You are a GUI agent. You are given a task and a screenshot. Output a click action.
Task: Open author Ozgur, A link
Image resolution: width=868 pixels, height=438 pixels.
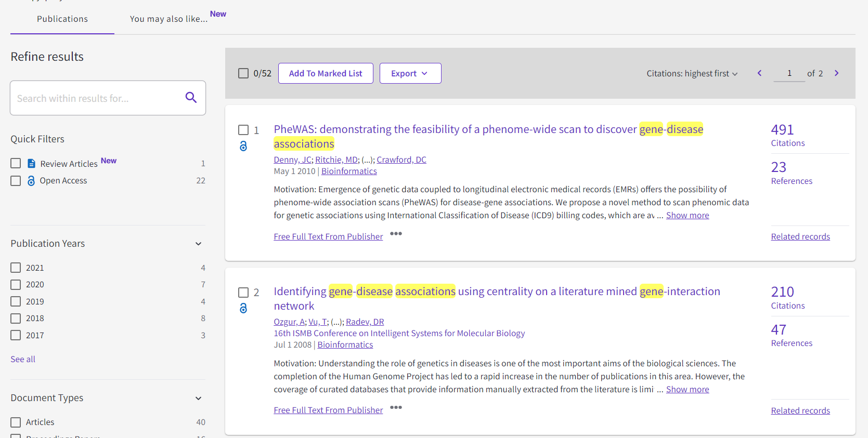tap(289, 322)
